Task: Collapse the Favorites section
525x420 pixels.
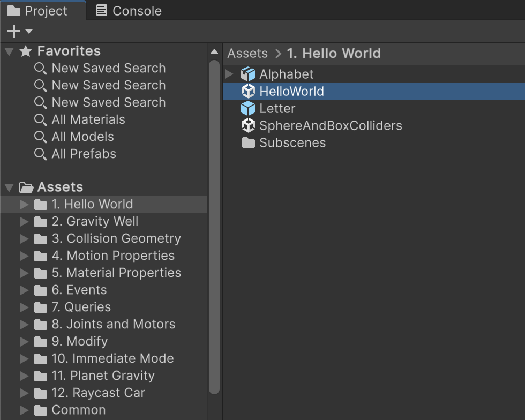Action: (x=9, y=51)
